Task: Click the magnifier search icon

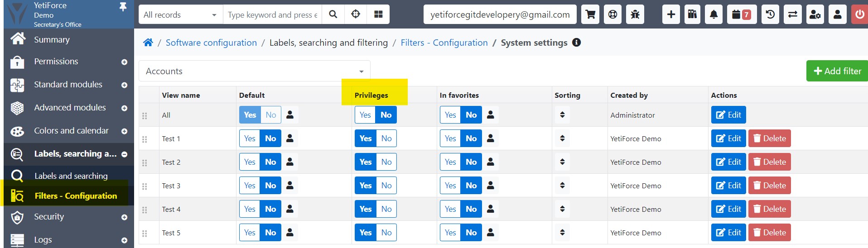Action: (333, 14)
